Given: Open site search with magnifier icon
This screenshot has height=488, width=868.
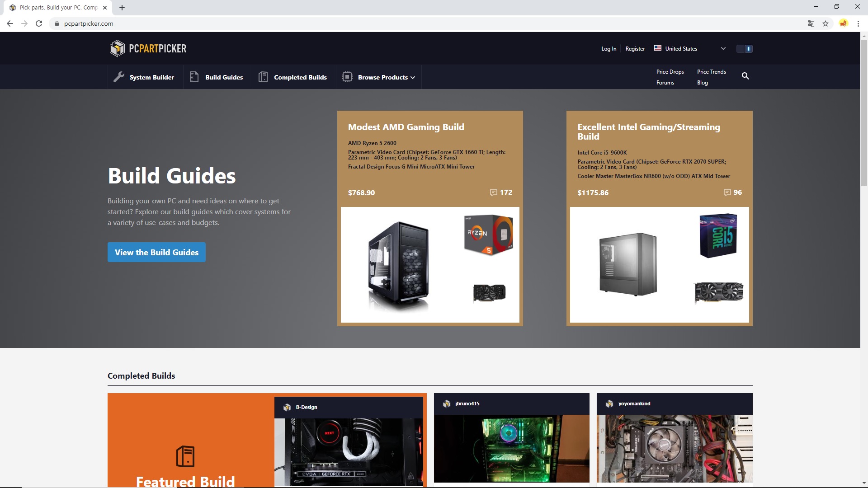Looking at the screenshot, I should pos(745,76).
